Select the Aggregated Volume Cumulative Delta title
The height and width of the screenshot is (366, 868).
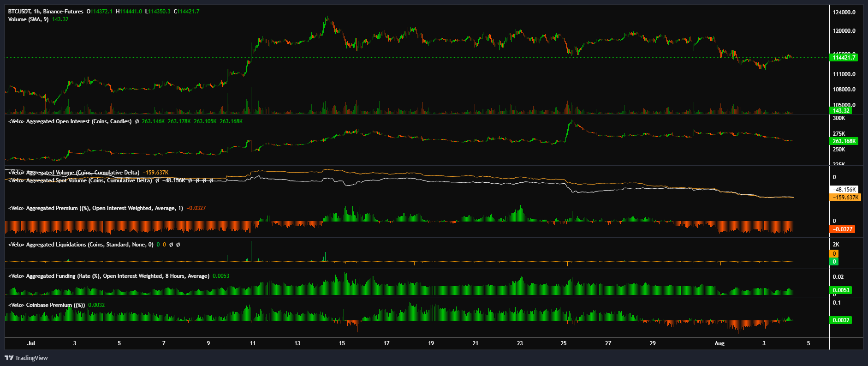pyautogui.click(x=74, y=173)
